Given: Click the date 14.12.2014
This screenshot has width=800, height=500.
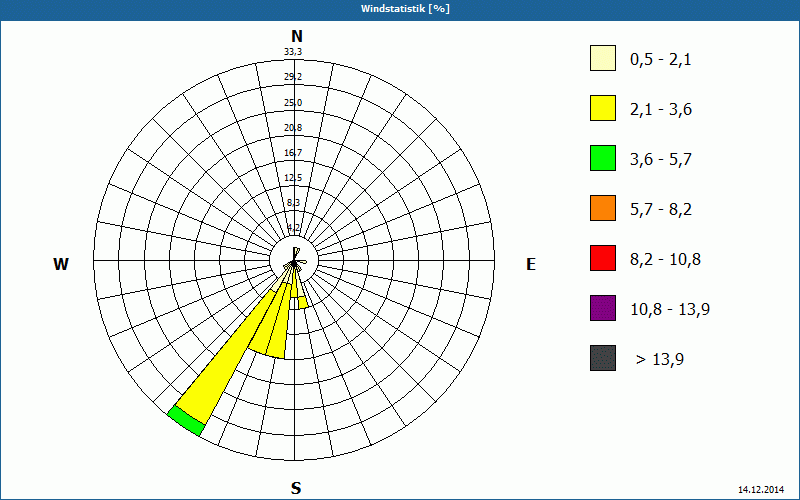Looking at the screenshot, I should tap(761, 489).
